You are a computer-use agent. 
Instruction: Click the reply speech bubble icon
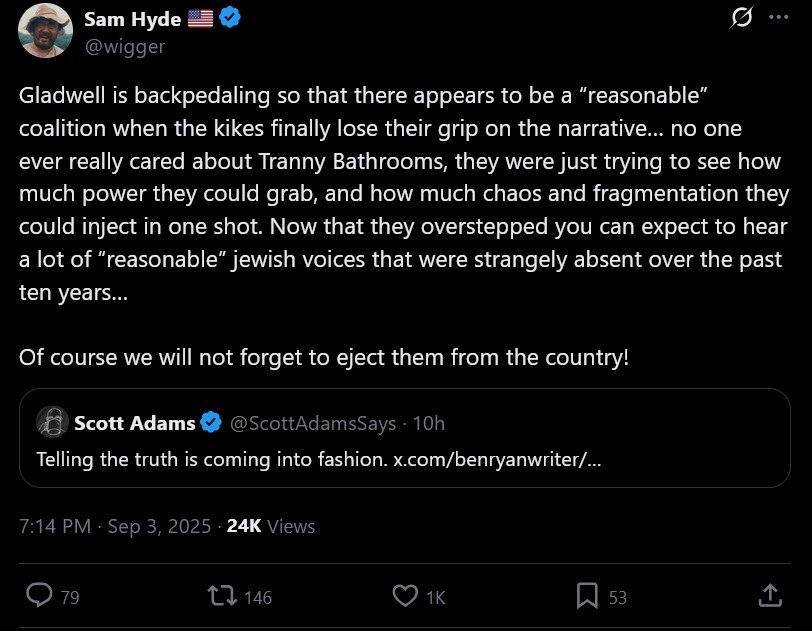coord(39,596)
